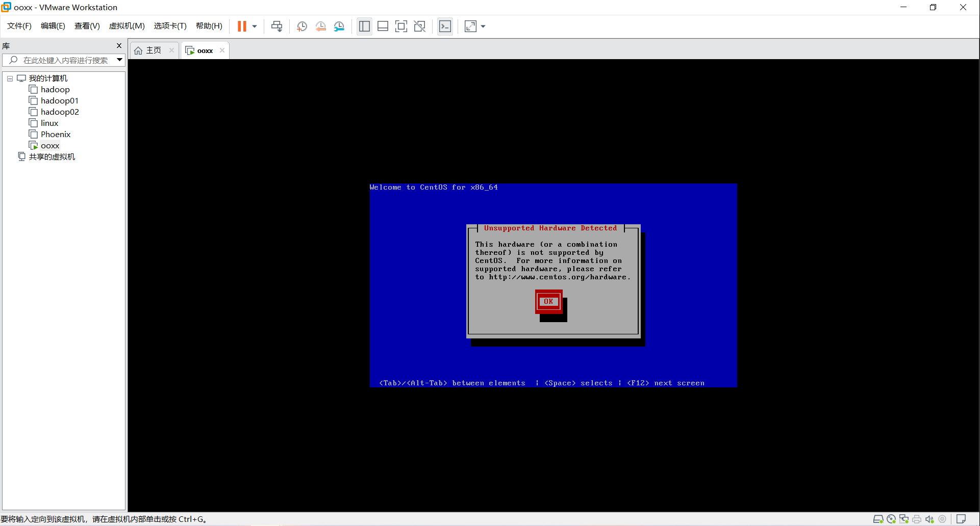Image resolution: width=980 pixels, height=526 pixels.
Task: Open the 选项卡(T) menu
Action: pyautogui.click(x=170, y=26)
